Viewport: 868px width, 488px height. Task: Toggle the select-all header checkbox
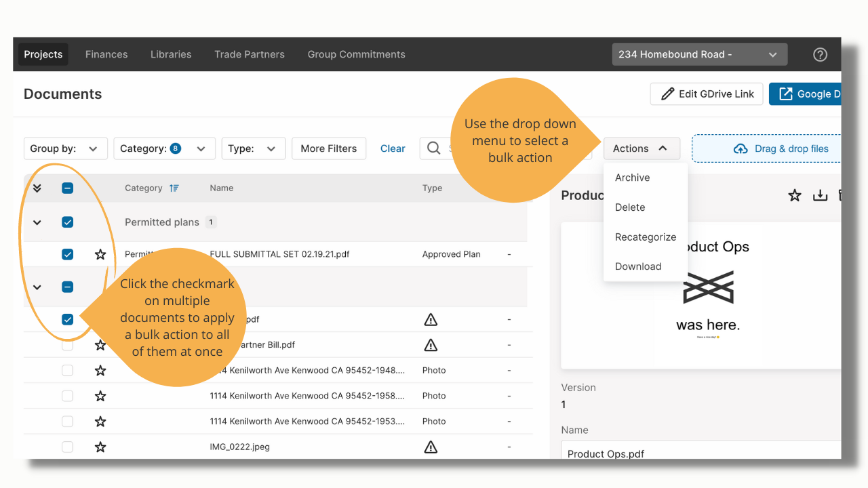click(67, 188)
